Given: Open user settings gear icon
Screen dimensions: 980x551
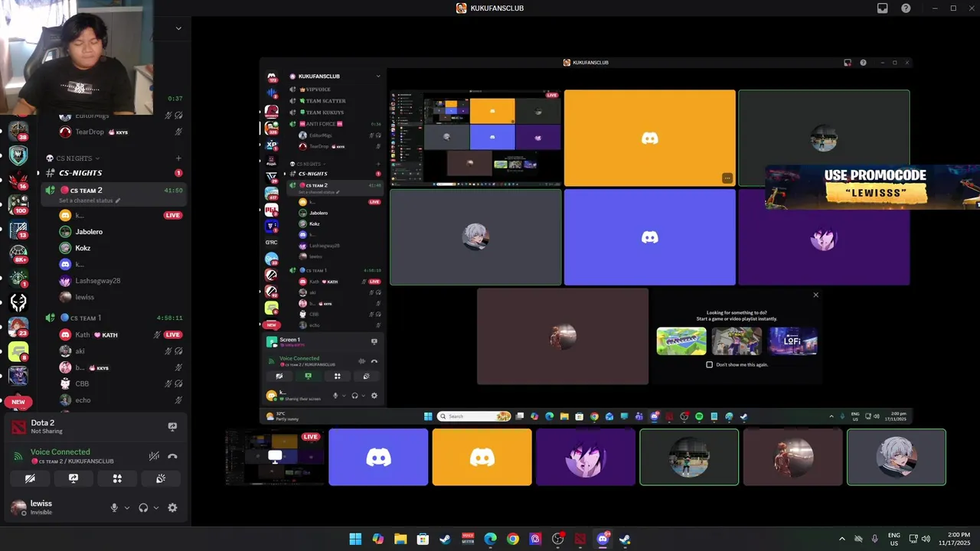Looking at the screenshot, I should coord(172,507).
